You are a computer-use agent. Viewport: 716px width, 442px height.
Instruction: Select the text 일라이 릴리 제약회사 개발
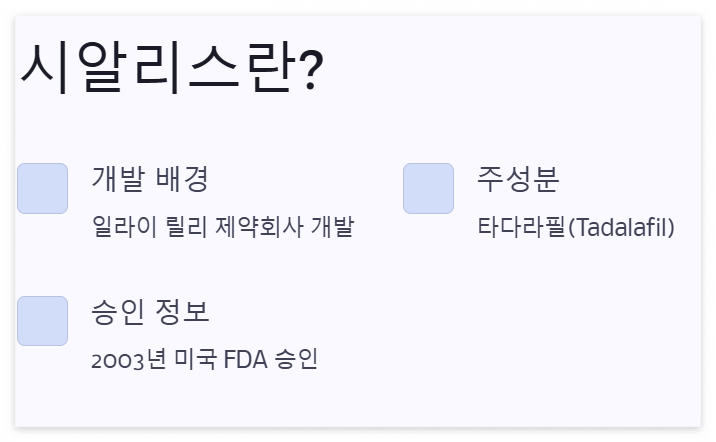coord(223,226)
